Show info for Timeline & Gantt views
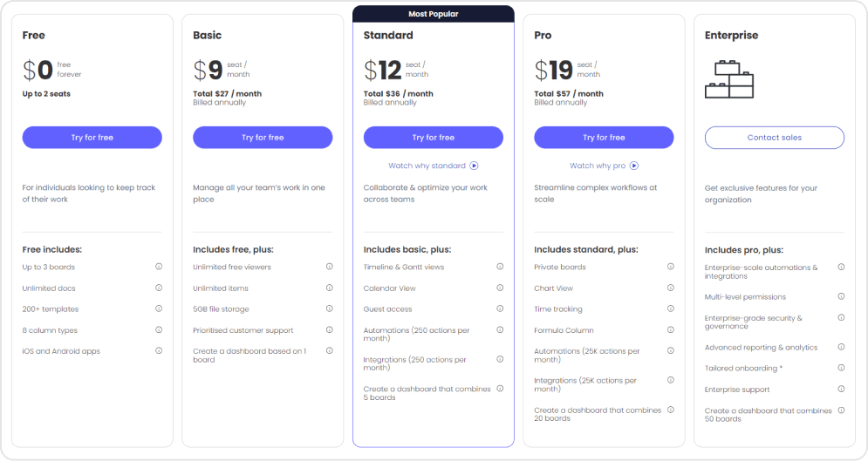The height and width of the screenshot is (461, 868). point(500,267)
